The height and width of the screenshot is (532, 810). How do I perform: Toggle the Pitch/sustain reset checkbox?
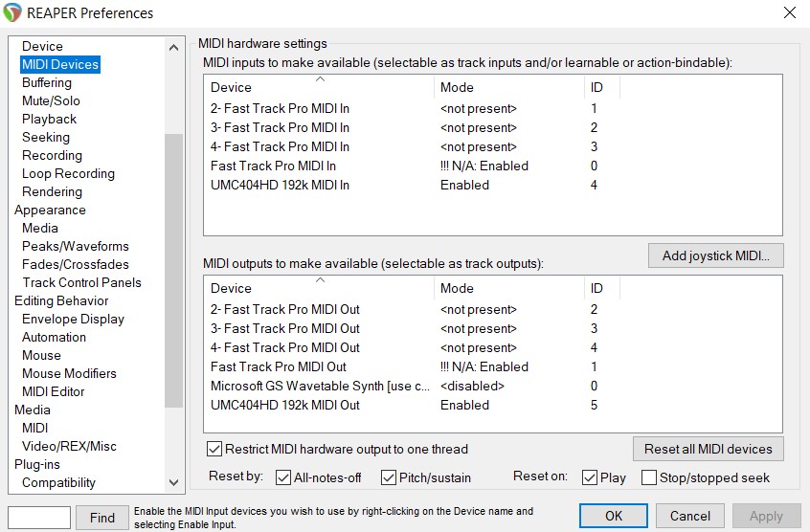[x=389, y=477]
